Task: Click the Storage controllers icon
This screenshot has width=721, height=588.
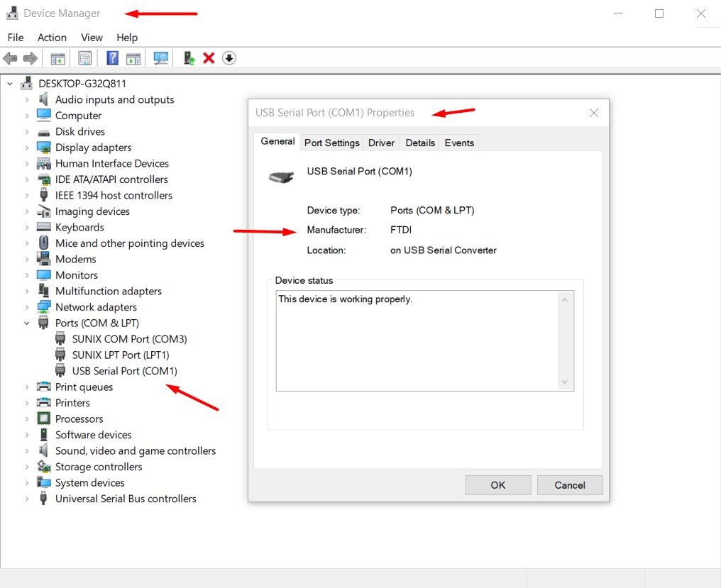Action: [44, 467]
